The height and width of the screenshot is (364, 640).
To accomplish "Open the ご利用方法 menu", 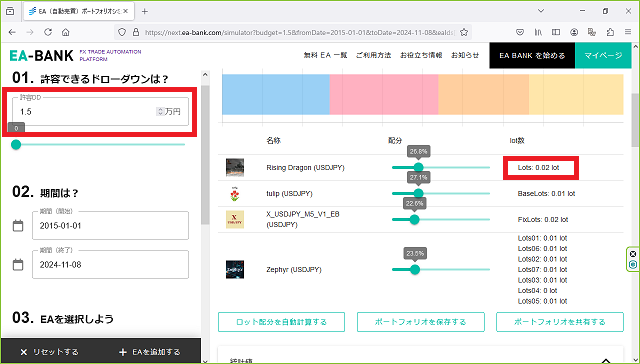I will (373, 55).
